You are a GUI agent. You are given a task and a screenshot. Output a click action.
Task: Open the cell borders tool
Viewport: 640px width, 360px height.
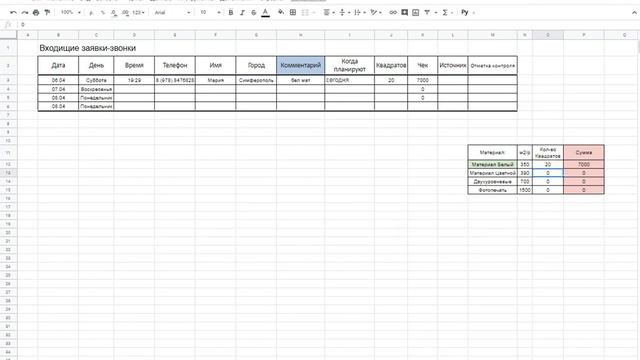(293, 13)
